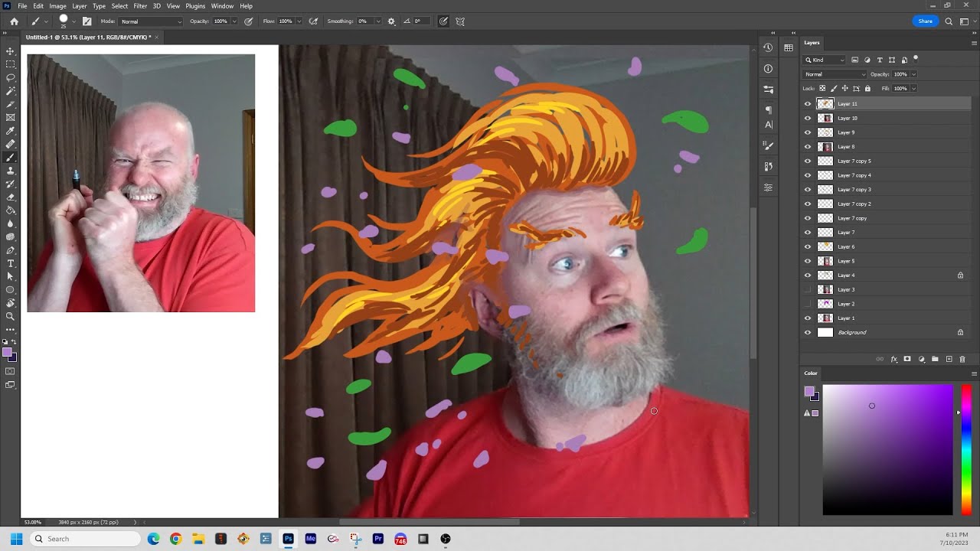This screenshot has width=980, height=551.
Task: Open layer style fx menu
Action: pos(893,359)
